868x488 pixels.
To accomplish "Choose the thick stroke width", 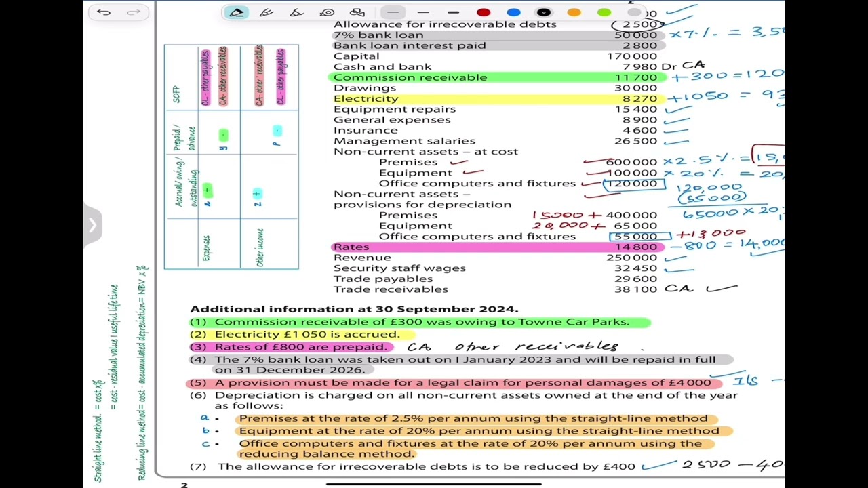I will 453,12.
